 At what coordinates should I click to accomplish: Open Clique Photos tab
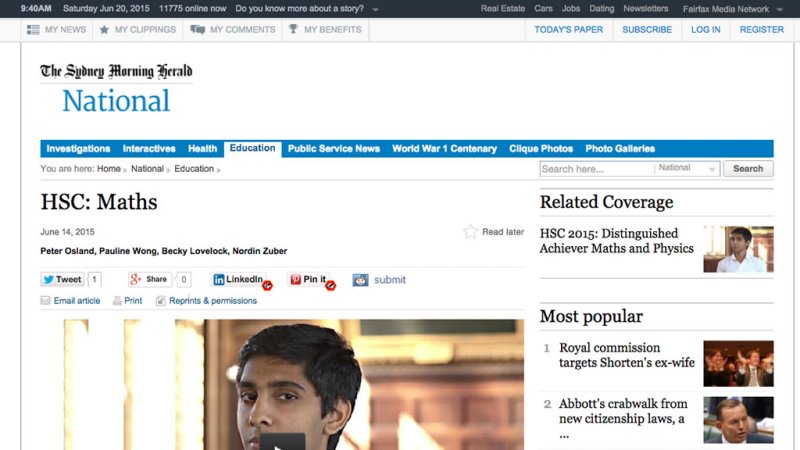(x=541, y=148)
